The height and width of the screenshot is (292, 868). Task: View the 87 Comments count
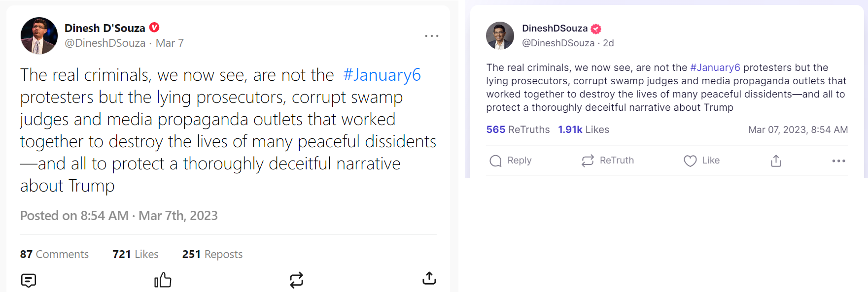54,254
